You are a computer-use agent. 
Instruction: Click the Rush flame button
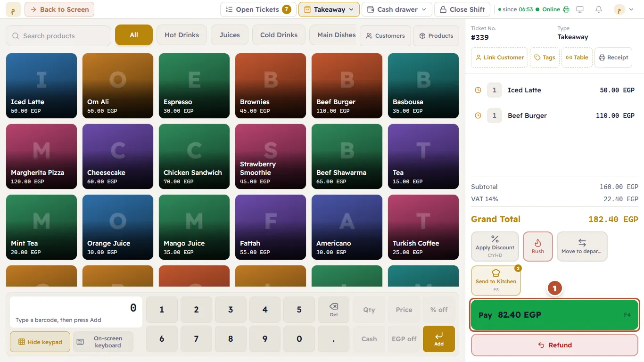(538, 247)
